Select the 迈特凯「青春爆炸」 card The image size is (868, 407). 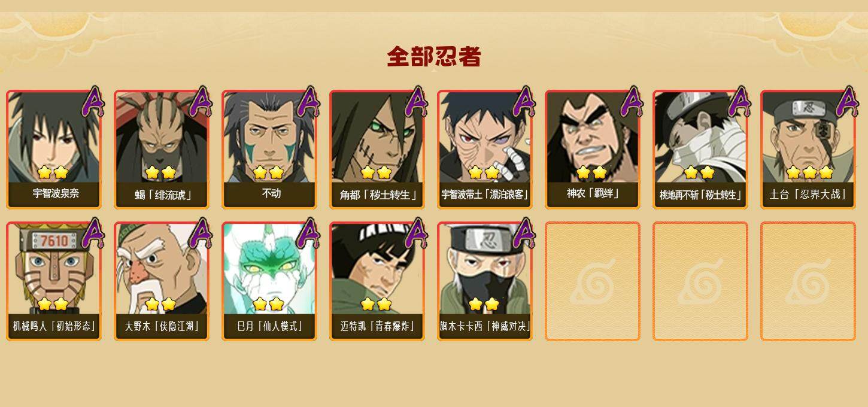coord(377,281)
